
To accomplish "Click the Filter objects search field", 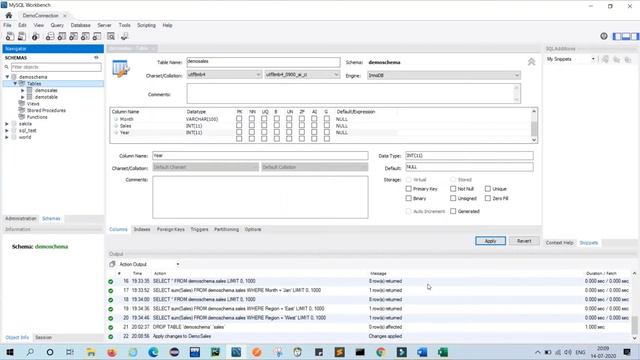I will pyautogui.click(x=56, y=67).
